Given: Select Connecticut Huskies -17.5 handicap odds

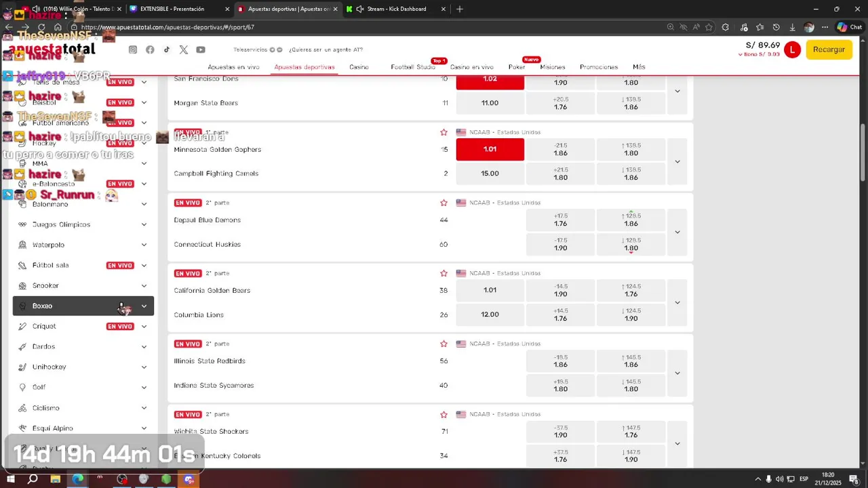Looking at the screenshot, I should (560, 244).
